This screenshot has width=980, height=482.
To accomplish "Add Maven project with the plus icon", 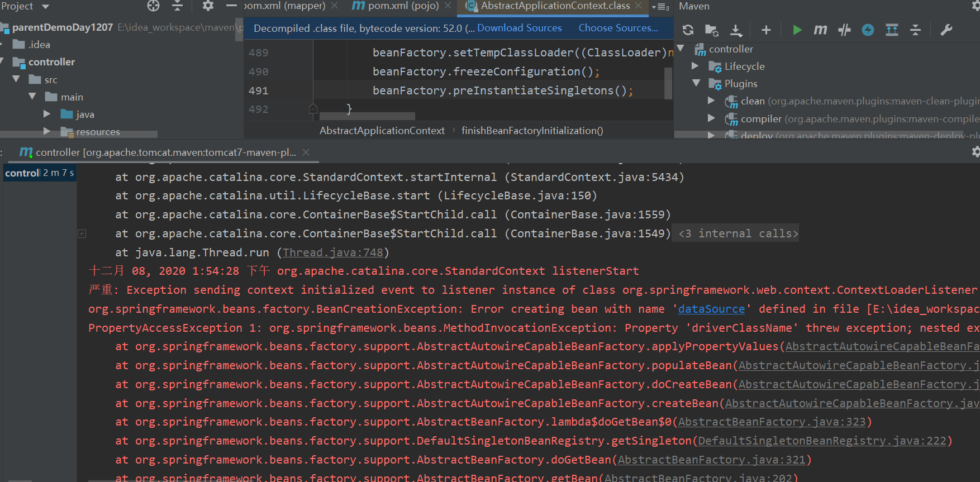I will pos(766,30).
